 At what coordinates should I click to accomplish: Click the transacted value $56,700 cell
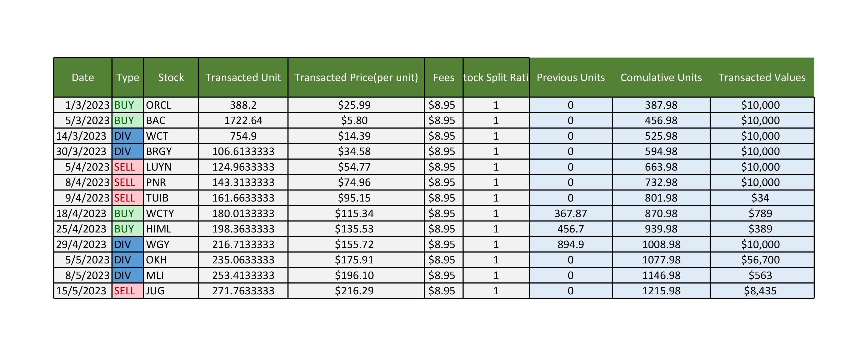[x=760, y=260]
